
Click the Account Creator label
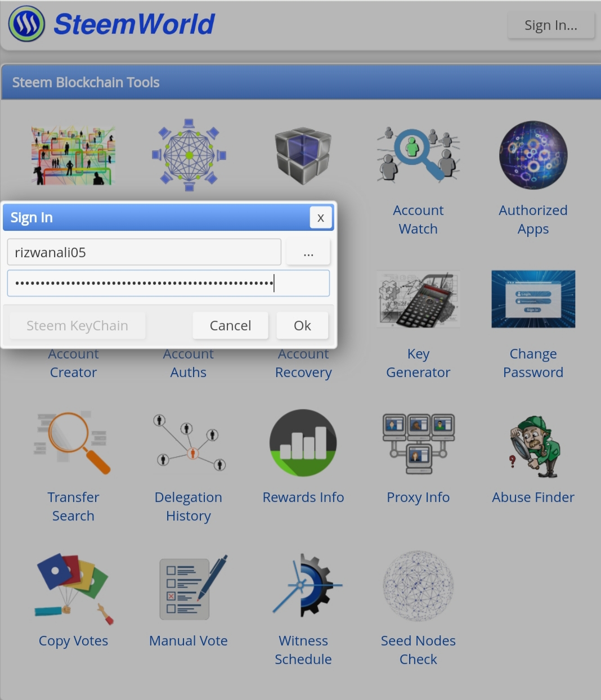(x=73, y=364)
